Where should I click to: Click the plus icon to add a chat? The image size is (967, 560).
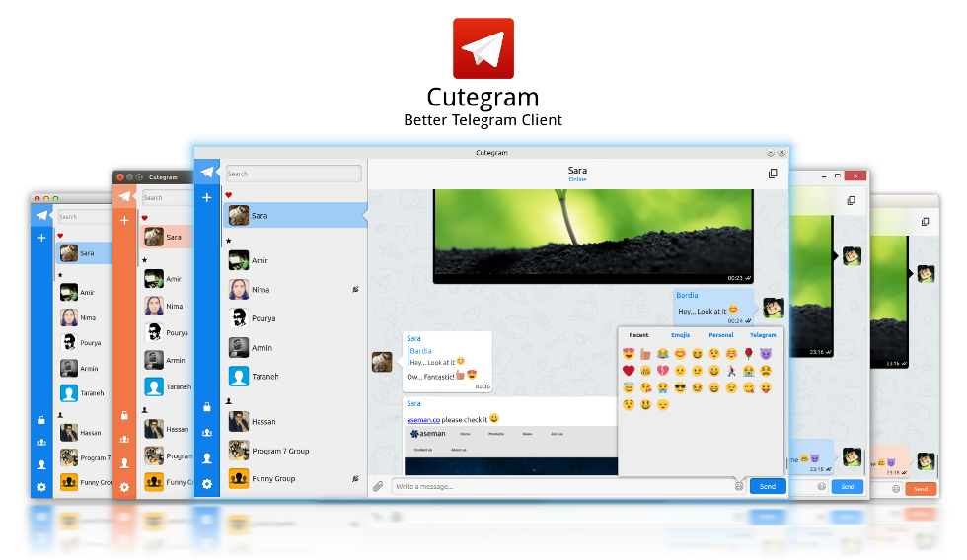point(207,198)
